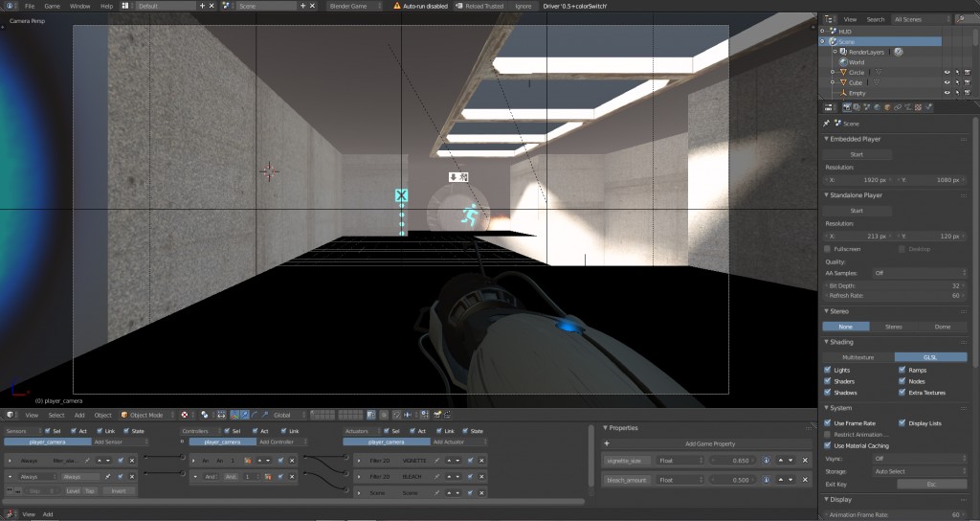Image resolution: width=980 pixels, height=521 pixels.
Task: Click bleach_amount value field 0.500
Action: click(x=731, y=480)
